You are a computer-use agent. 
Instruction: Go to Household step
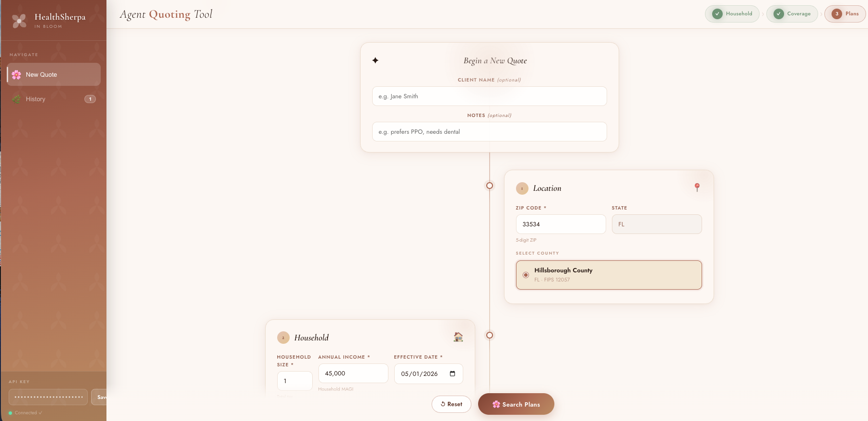click(x=732, y=14)
